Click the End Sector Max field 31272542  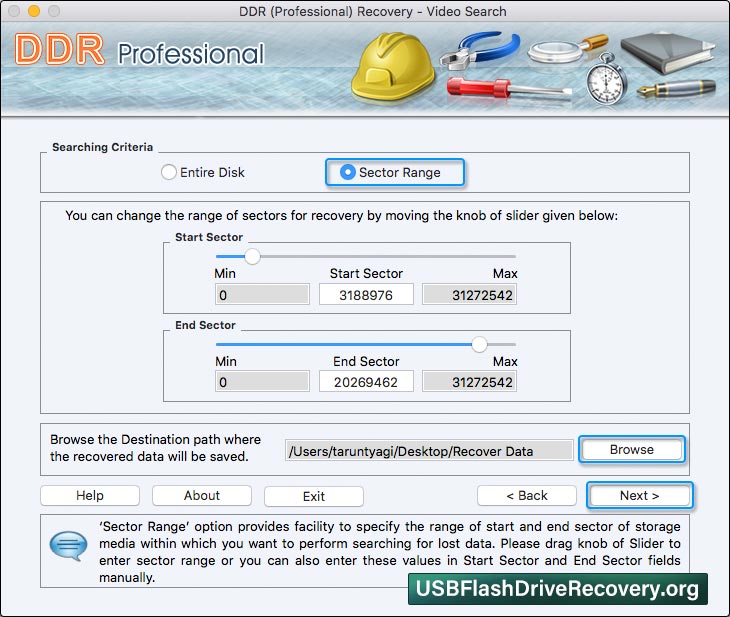pyautogui.click(x=469, y=382)
